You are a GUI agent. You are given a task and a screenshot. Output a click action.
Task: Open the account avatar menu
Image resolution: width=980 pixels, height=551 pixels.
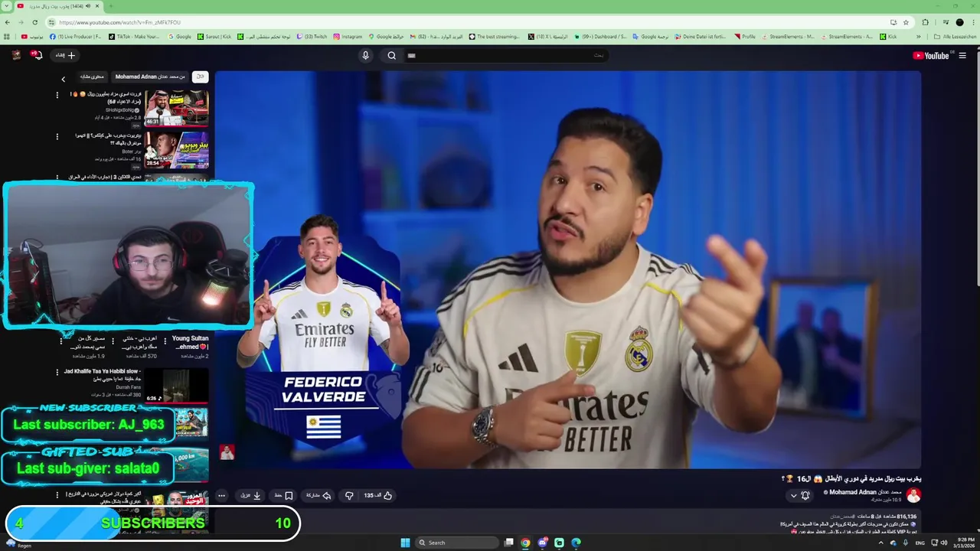click(16, 55)
